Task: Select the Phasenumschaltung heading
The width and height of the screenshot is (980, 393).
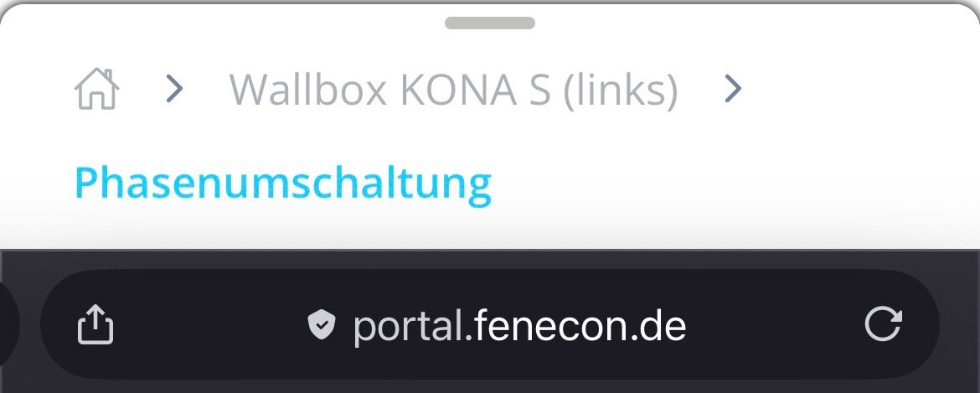Action: click(283, 183)
